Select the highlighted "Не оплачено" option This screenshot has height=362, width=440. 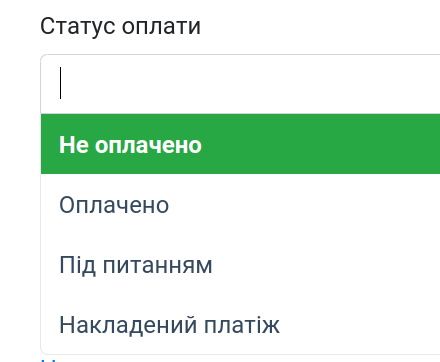tap(240, 144)
